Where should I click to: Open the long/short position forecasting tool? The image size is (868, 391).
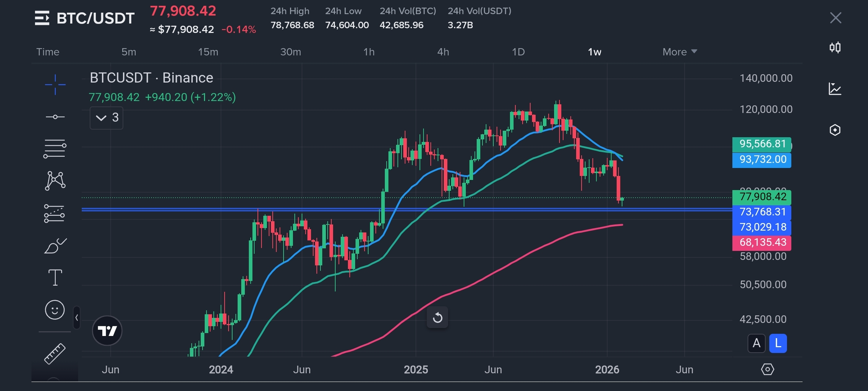(55, 213)
